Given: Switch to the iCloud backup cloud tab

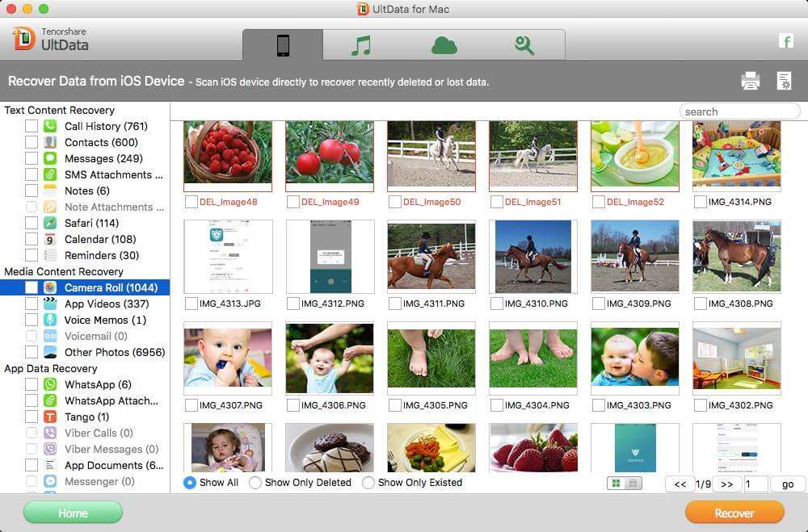Looking at the screenshot, I should (444, 45).
